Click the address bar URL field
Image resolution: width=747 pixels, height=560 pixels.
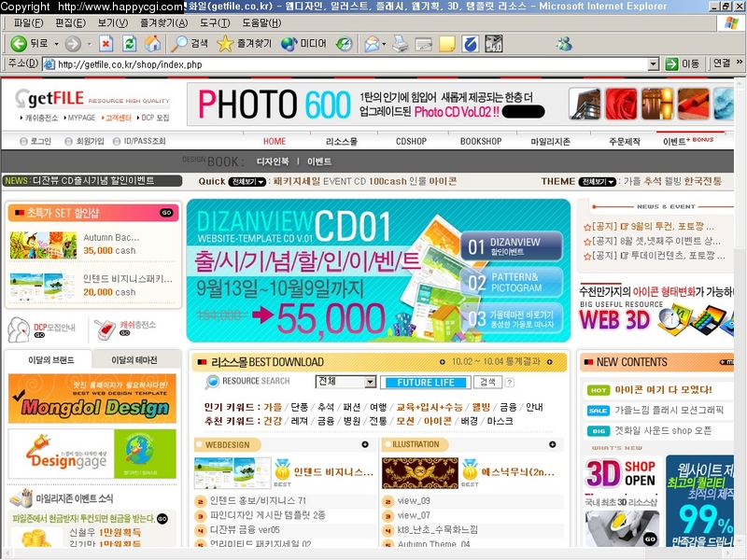(x=353, y=64)
